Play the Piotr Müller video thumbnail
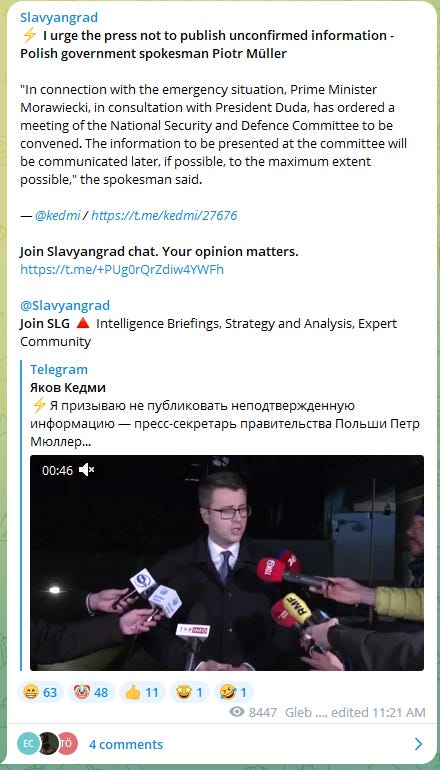 coord(227,563)
